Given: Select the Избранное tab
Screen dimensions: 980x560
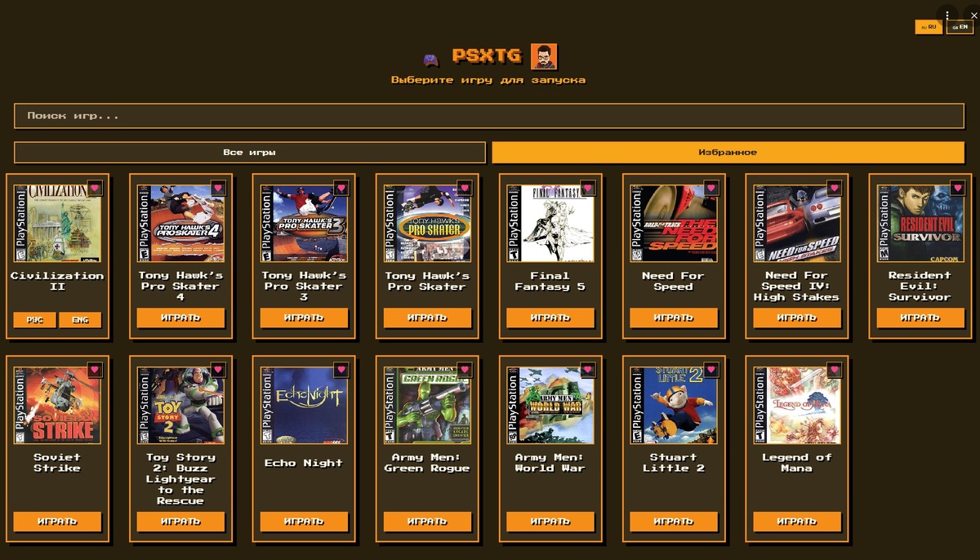Looking at the screenshot, I should coord(728,153).
